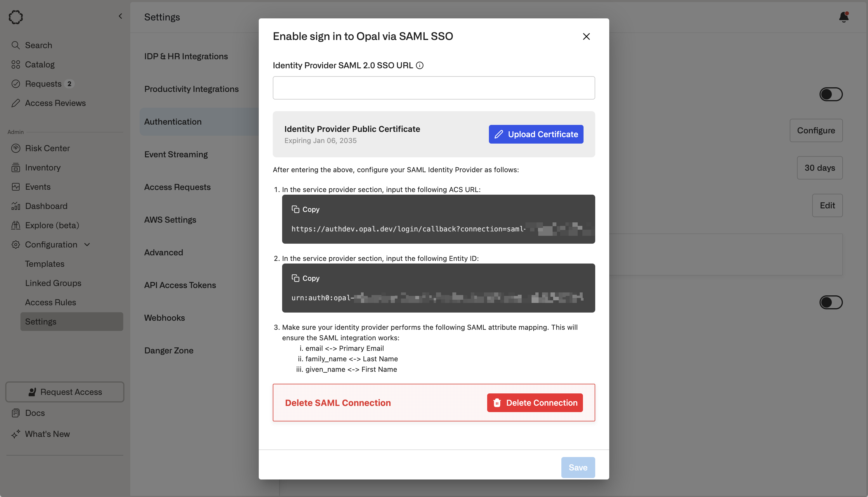Collapse the left sidebar with chevron
This screenshot has width=868, height=497.
(x=120, y=16)
